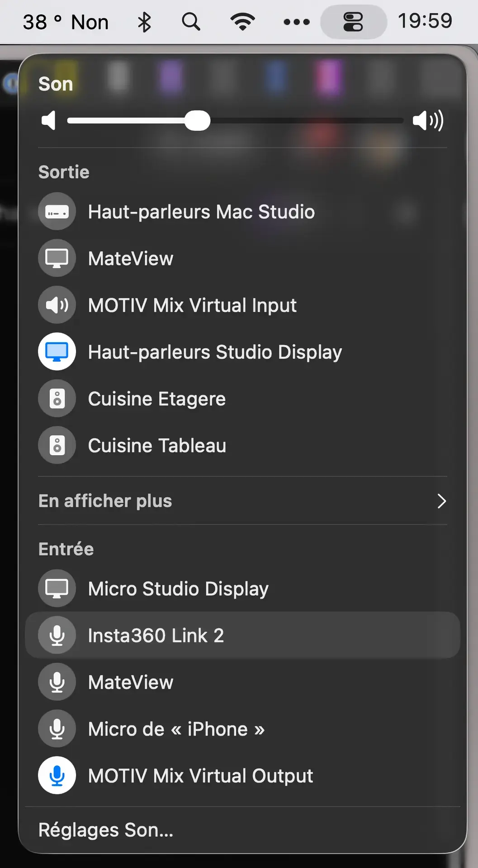The height and width of the screenshot is (868, 478).
Task: Choose "MOTIV Mix Virtual Input" output label
Action: [x=192, y=305]
